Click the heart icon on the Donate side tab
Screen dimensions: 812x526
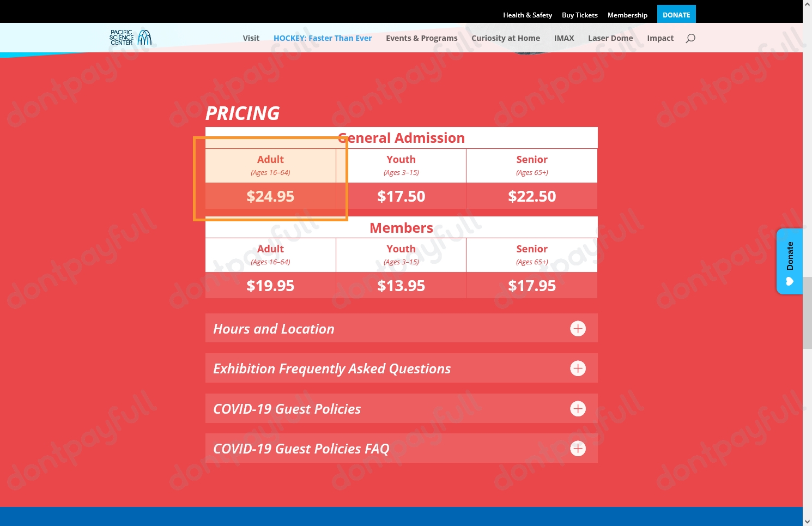click(x=789, y=281)
